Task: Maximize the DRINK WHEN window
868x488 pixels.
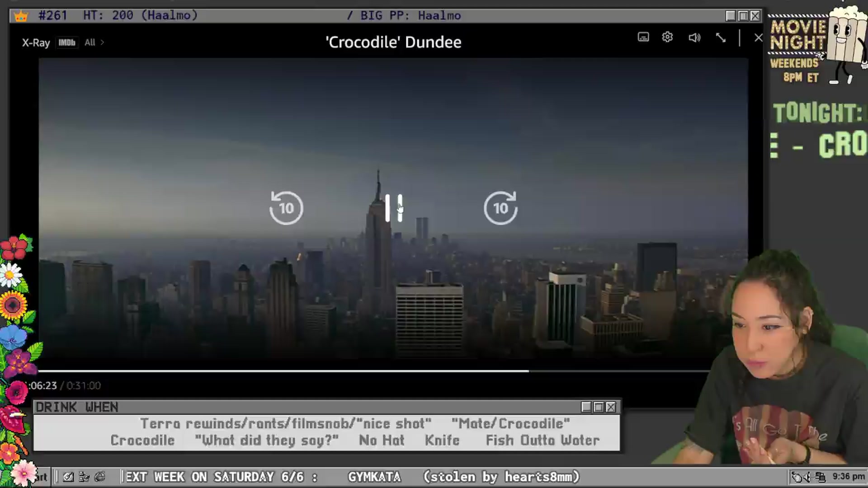Action: coord(599,407)
